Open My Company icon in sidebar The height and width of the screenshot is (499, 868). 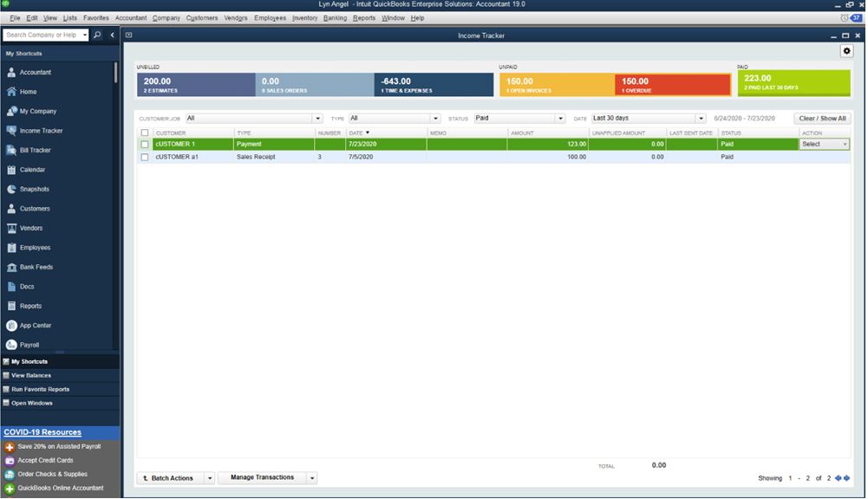click(x=11, y=111)
